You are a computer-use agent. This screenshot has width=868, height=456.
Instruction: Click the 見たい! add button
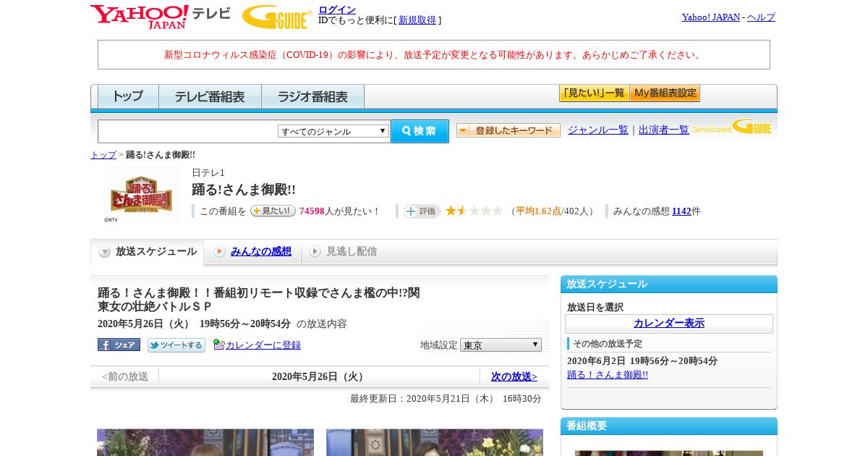pos(273,211)
